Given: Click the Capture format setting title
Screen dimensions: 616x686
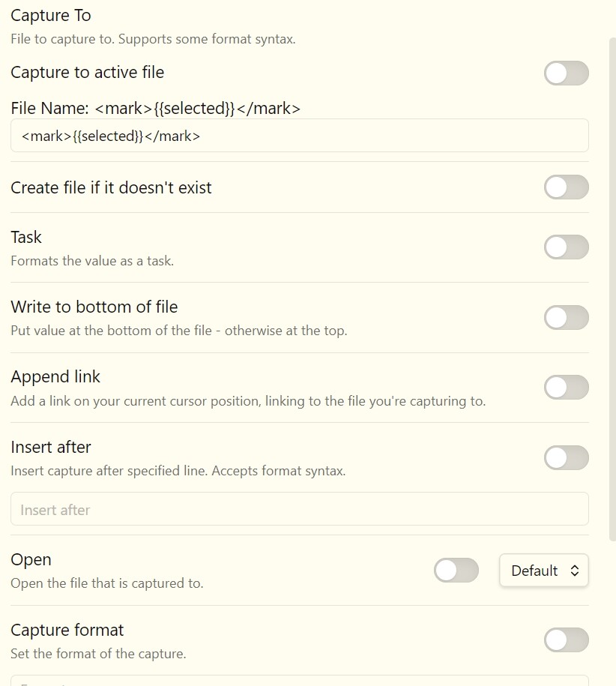Looking at the screenshot, I should pos(67,630).
